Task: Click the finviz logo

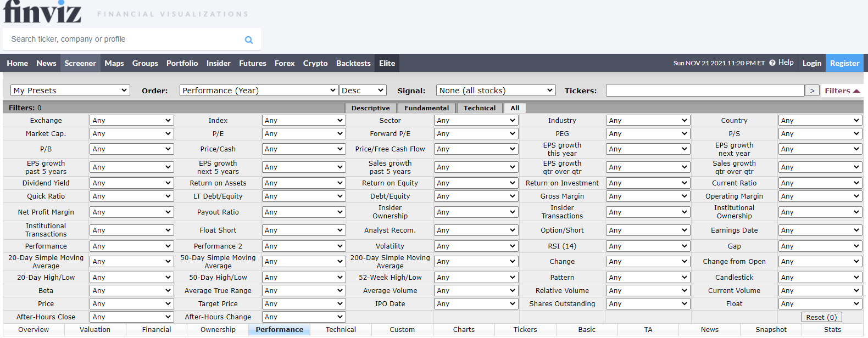Action: click(x=42, y=12)
